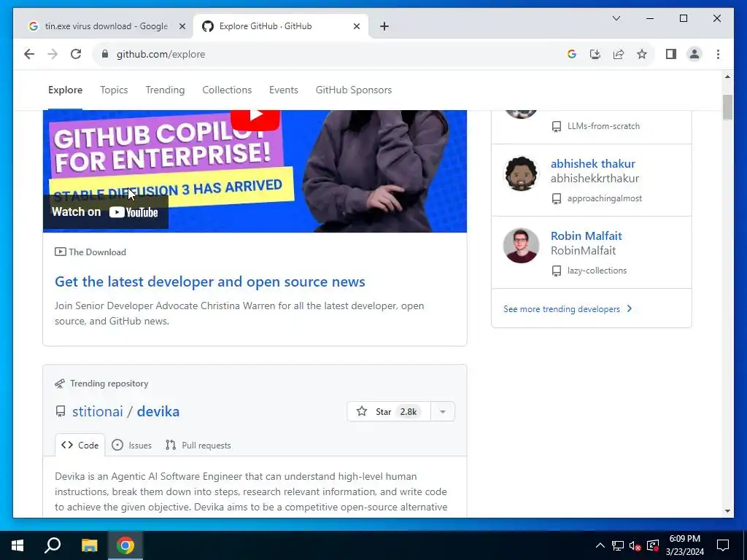Go to Topics in GitHub nav
This screenshot has width=747, height=560.
click(114, 90)
